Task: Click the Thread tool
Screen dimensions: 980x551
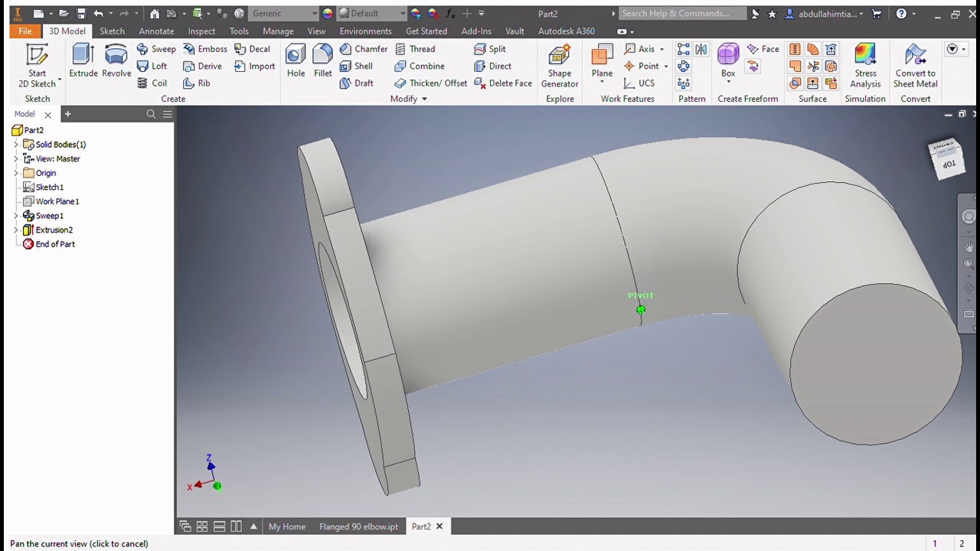Action: pyautogui.click(x=415, y=49)
